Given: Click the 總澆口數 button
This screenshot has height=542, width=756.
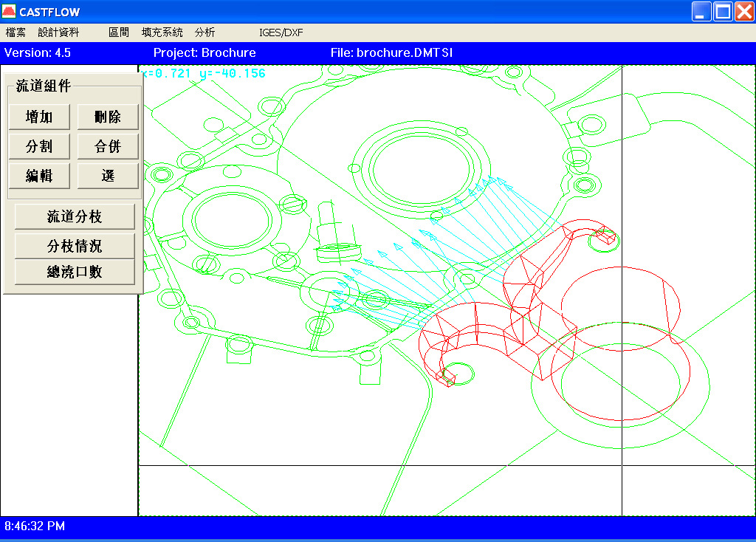Looking at the screenshot, I should [x=75, y=272].
